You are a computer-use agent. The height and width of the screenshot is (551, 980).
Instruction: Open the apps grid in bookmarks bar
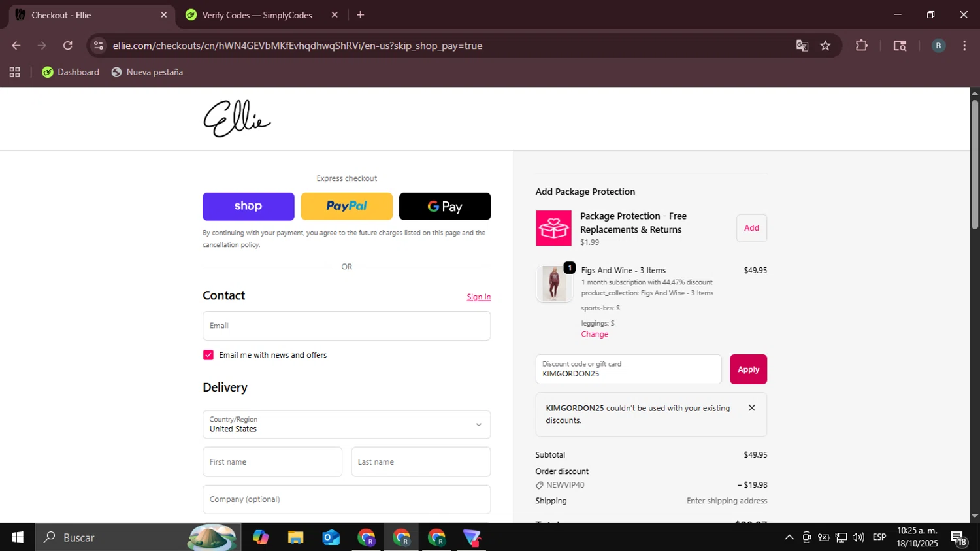pos(14,72)
